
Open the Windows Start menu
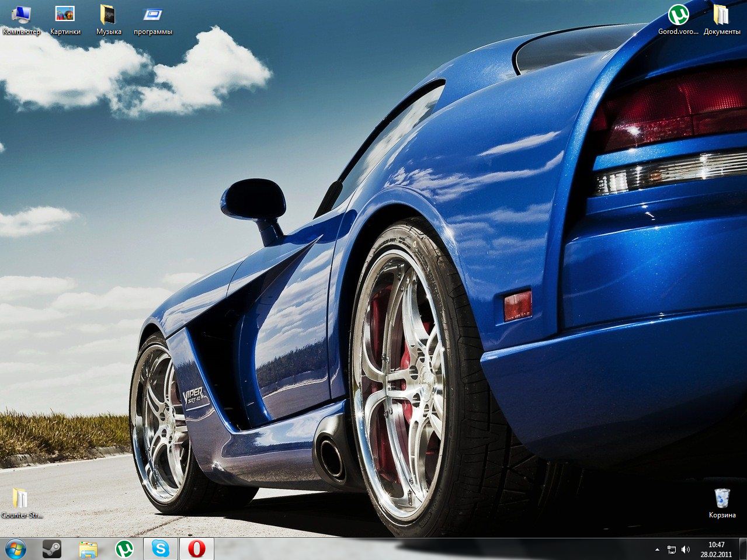pyautogui.click(x=16, y=549)
